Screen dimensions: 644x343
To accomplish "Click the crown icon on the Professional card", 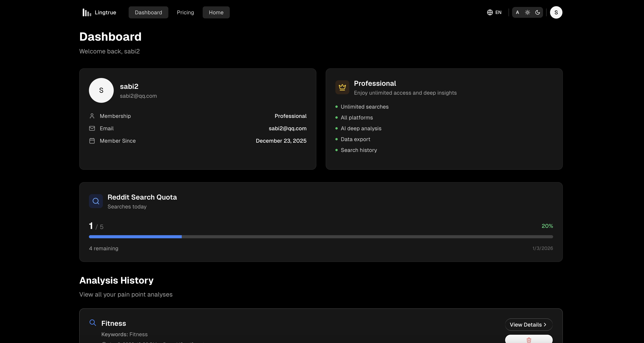I will click(x=342, y=87).
